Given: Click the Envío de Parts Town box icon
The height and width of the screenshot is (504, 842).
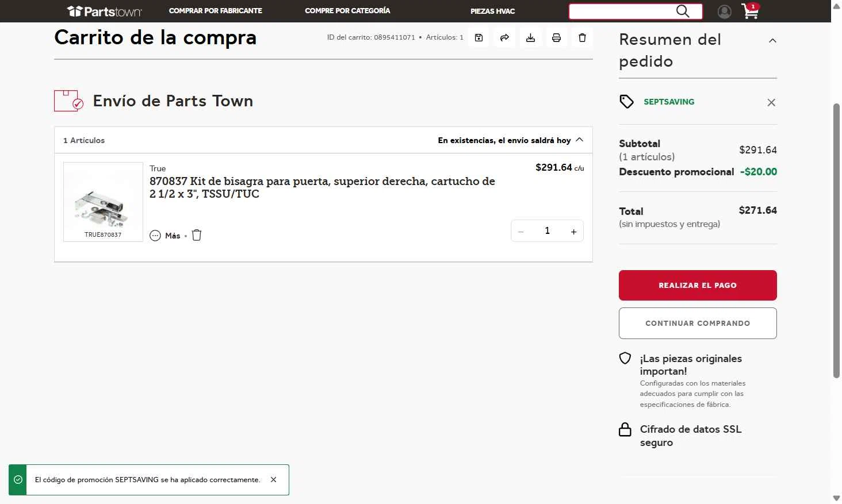Looking at the screenshot, I should point(68,101).
